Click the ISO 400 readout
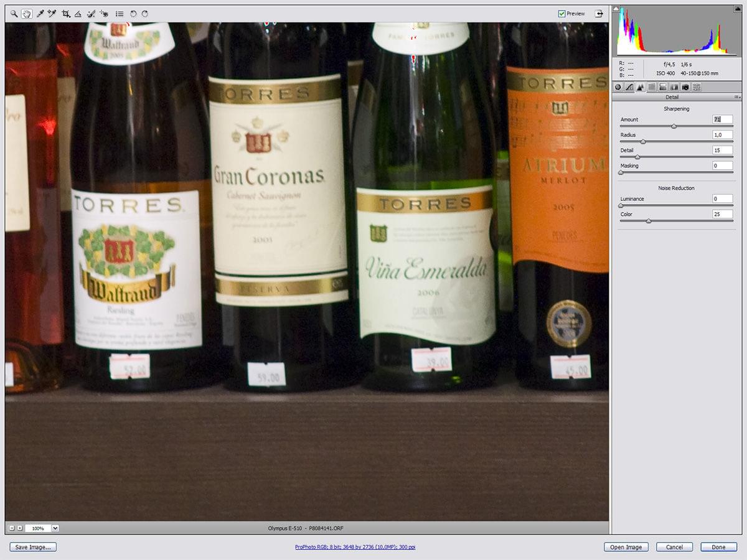The image size is (747, 560). pos(665,73)
